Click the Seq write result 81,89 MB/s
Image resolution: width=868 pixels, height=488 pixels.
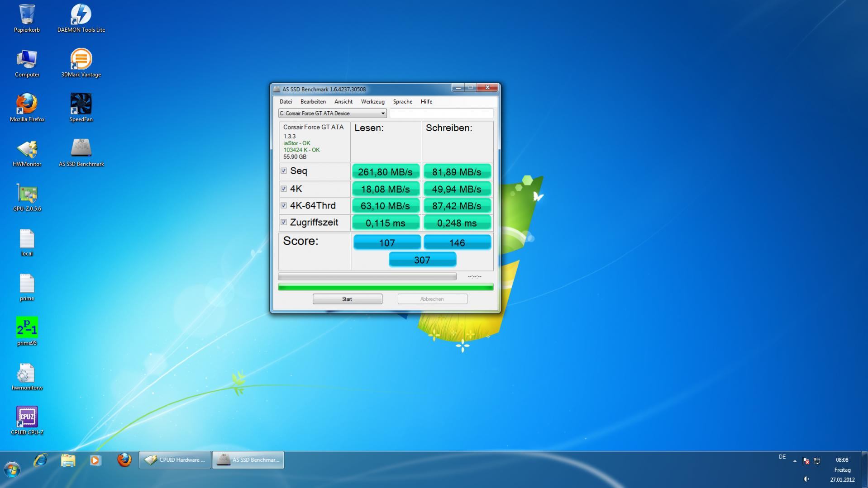pos(457,172)
